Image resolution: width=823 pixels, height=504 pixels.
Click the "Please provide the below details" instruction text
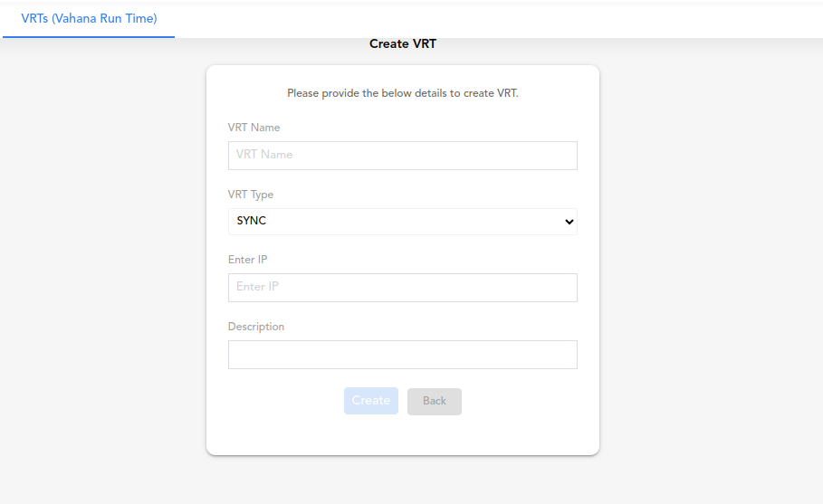tap(403, 93)
